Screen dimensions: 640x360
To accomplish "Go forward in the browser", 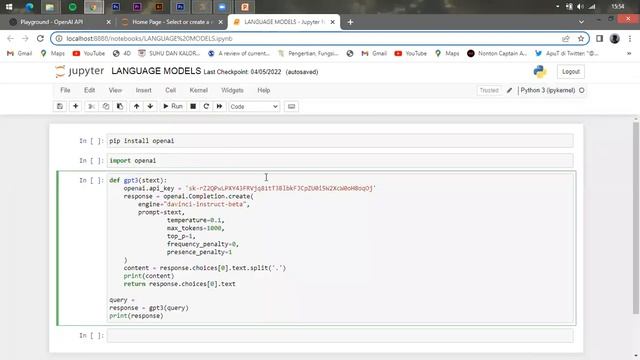I will 25,38.
